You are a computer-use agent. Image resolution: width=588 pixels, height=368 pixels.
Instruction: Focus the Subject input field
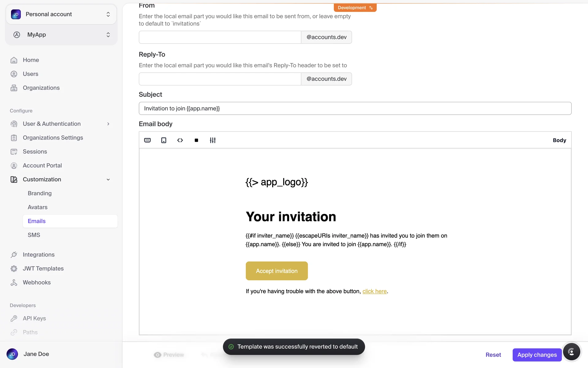point(355,108)
